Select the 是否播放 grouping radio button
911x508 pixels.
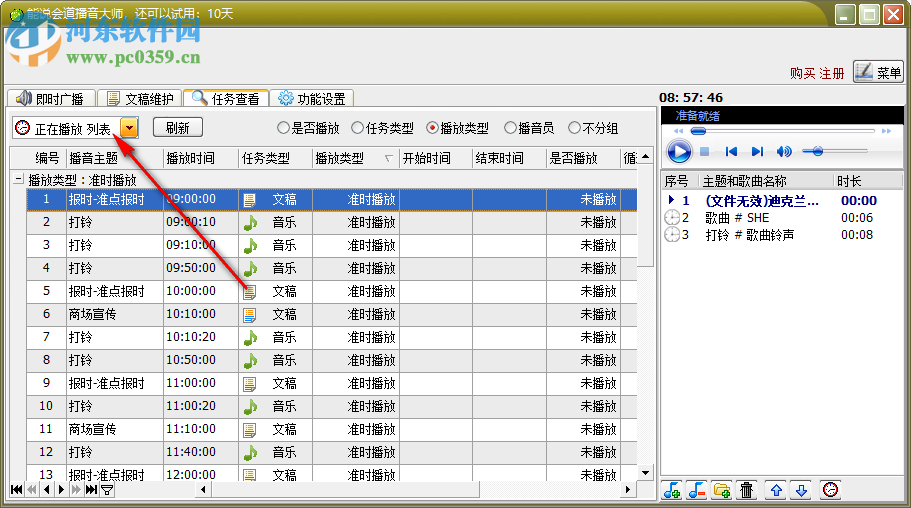pos(283,128)
